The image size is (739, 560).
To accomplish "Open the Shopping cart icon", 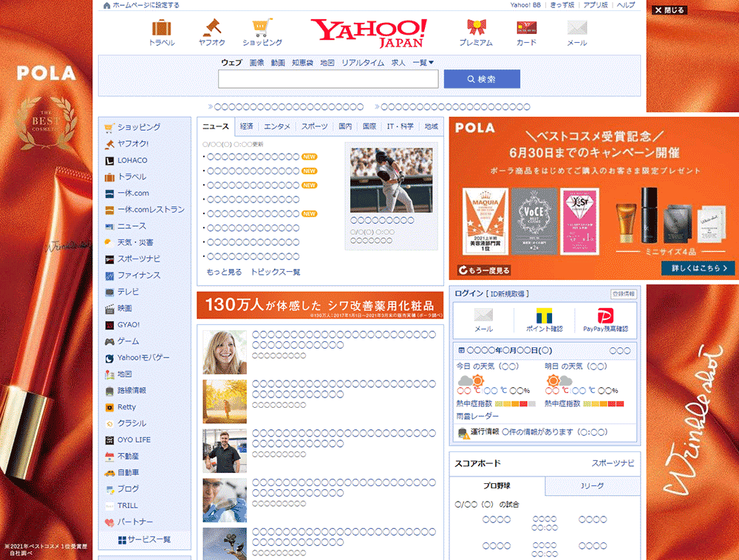I will [262, 29].
